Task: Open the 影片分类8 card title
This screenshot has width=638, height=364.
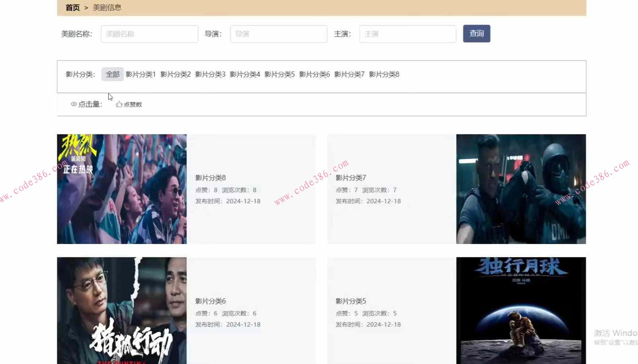Action: click(210, 178)
